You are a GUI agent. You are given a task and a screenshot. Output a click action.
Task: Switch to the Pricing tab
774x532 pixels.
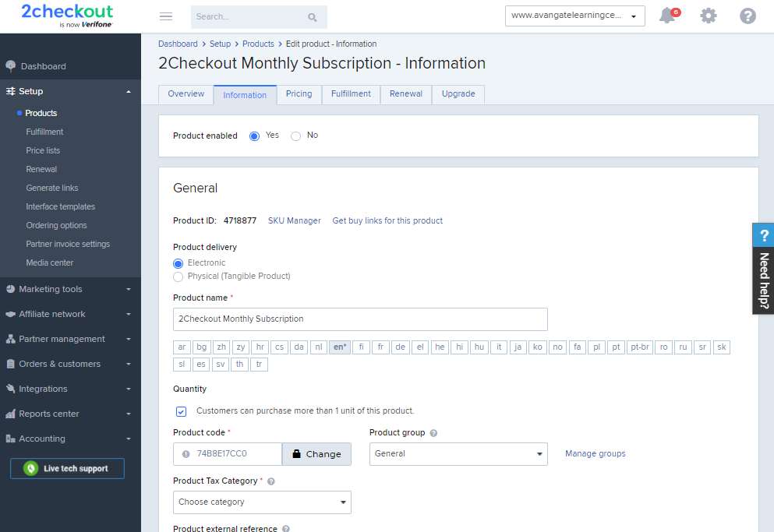pos(299,94)
